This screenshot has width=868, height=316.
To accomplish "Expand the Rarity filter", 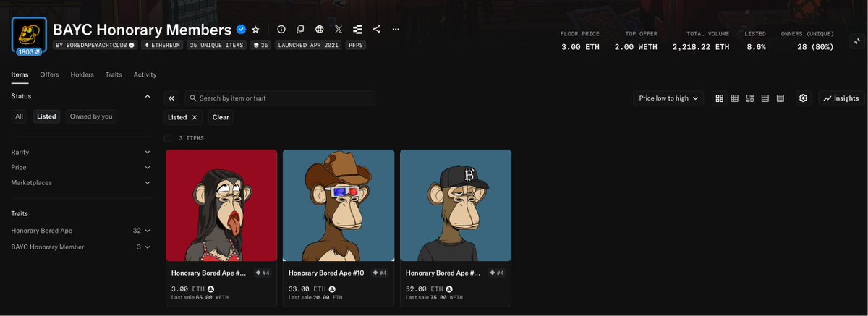I will coord(81,153).
